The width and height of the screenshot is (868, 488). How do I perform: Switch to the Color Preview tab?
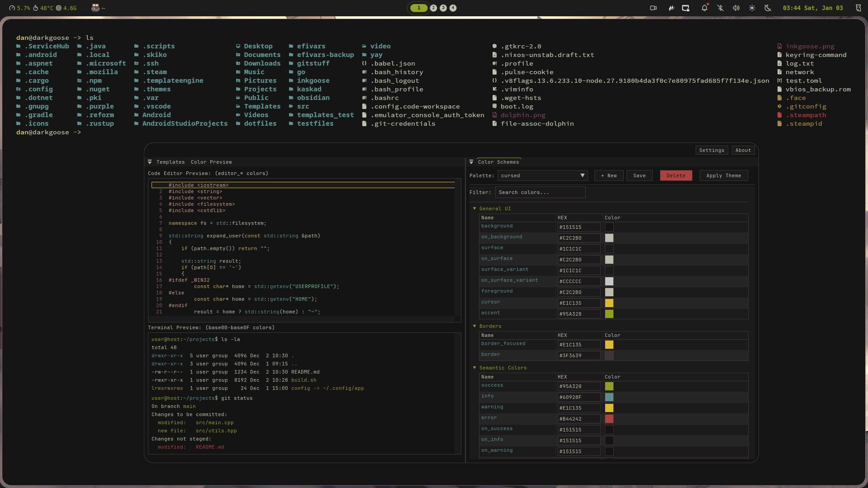pos(211,162)
